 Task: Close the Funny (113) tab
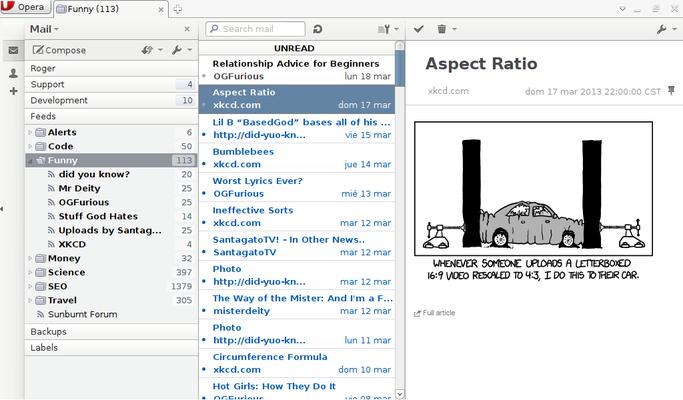[161, 9]
